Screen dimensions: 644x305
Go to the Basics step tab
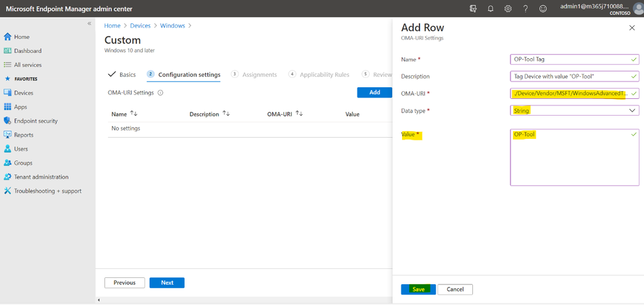[x=122, y=74]
